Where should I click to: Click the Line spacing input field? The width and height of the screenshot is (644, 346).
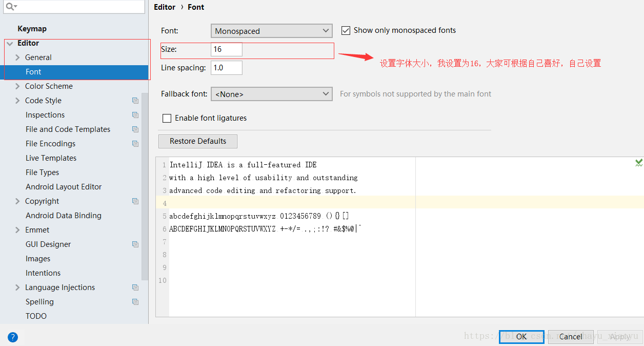click(x=226, y=68)
